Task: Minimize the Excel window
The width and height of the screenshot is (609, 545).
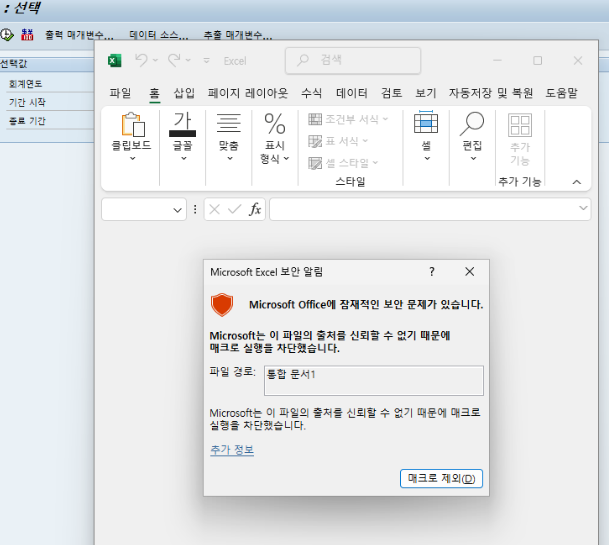Action: point(497,60)
